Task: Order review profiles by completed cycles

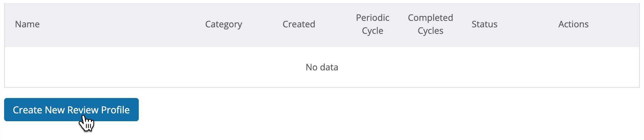Action: 430,24
